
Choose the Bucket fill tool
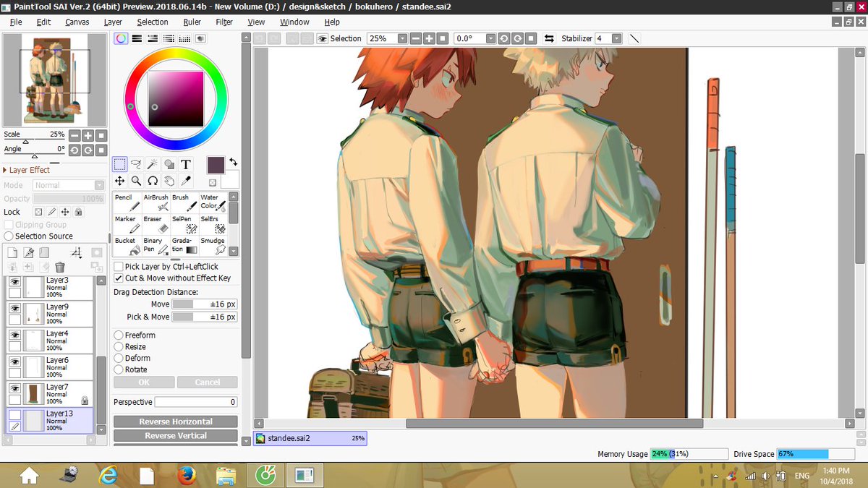pyautogui.click(x=127, y=246)
